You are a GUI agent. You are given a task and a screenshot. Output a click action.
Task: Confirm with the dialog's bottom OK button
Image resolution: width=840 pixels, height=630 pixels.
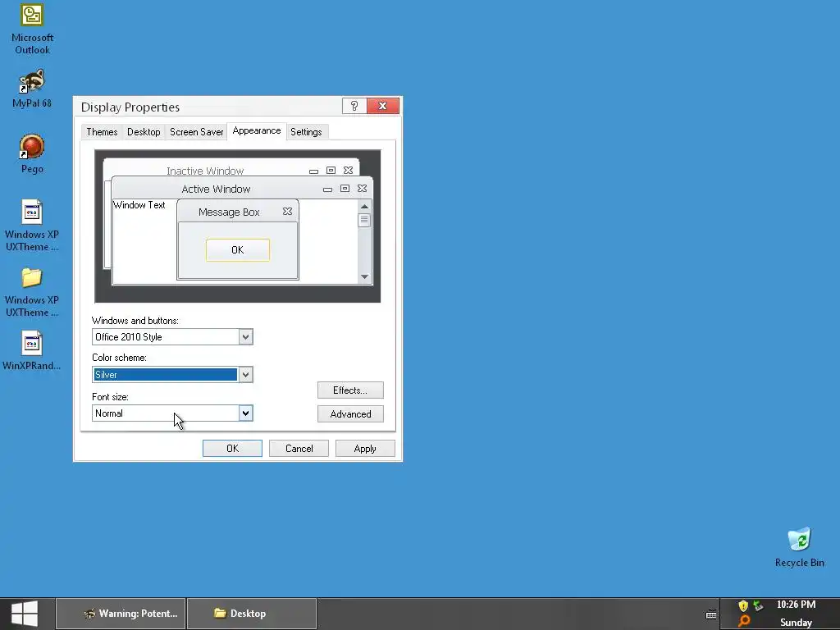(232, 449)
